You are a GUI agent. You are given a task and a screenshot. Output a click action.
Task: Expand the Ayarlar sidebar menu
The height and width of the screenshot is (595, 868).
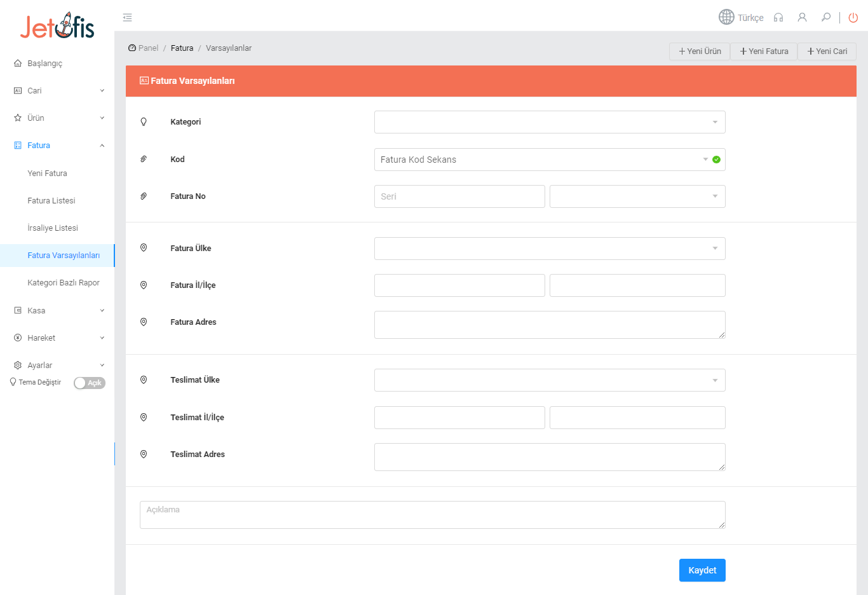[102, 366]
